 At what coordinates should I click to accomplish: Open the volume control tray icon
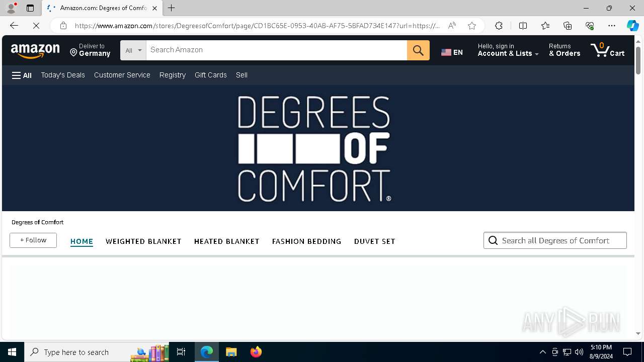[x=579, y=352]
